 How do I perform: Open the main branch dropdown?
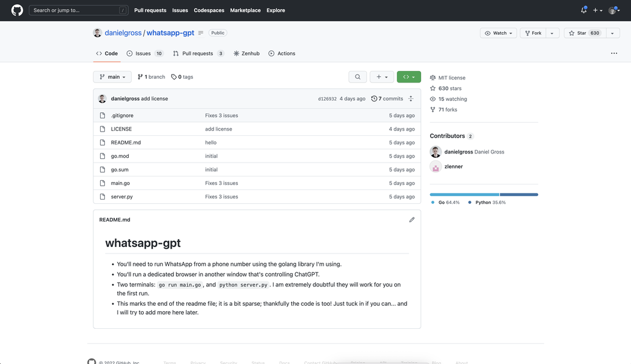click(x=112, y=77)
